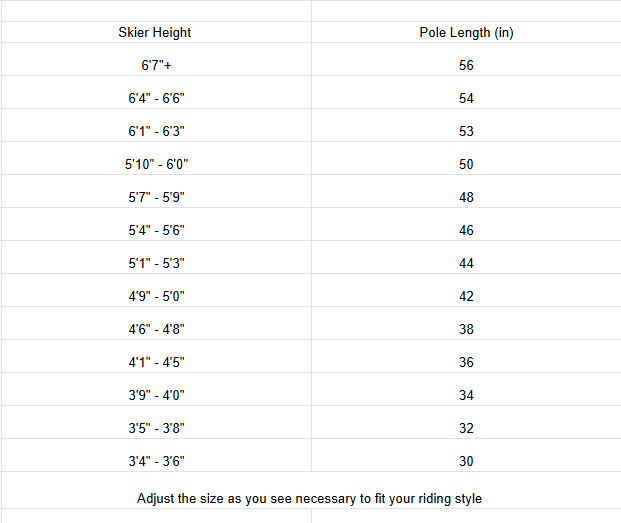This screenshot has height=523, width=621.
Task: Select the cell with value 36
Action: 466,362
